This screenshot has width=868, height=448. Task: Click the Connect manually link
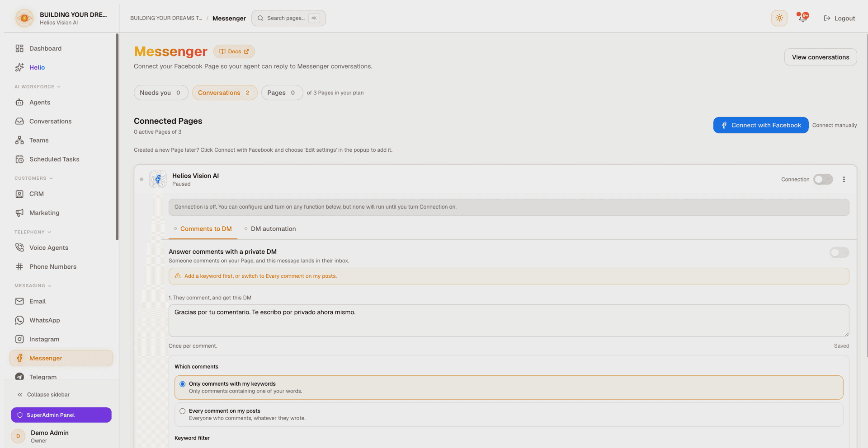click(x=835, y=125)
